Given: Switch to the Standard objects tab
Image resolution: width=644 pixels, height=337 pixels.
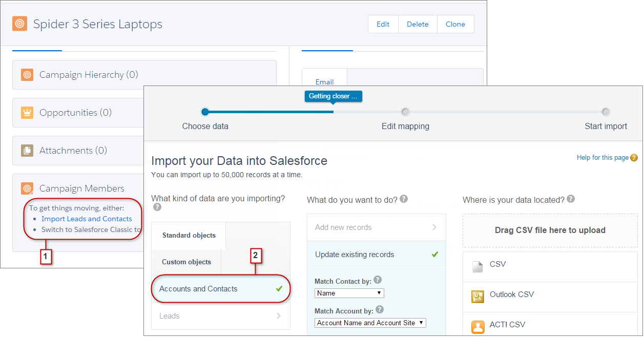Looking at the screenshot, I should 189,236.
